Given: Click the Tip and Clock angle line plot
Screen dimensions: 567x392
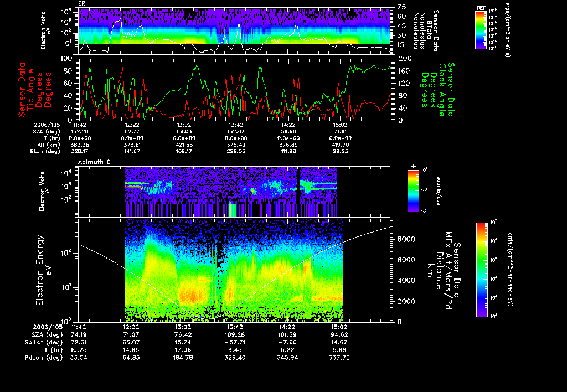Looking at the screenshot, I should (x=234, y=89).
